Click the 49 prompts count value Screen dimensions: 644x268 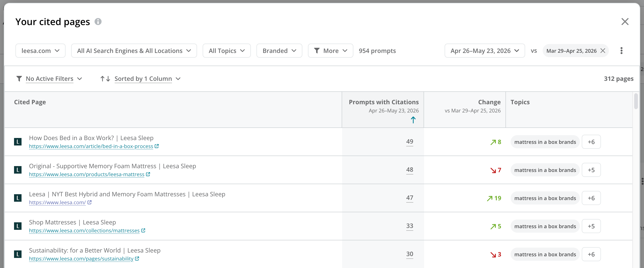(x=410, y=142)
